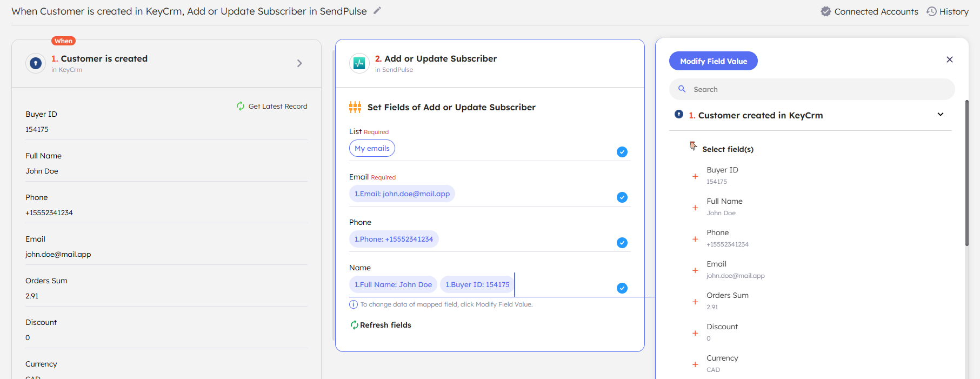Select Currency CAD in the field picker
Viewport: 980px width, 379px height.
pyautogui.click(x=722, y=363)
